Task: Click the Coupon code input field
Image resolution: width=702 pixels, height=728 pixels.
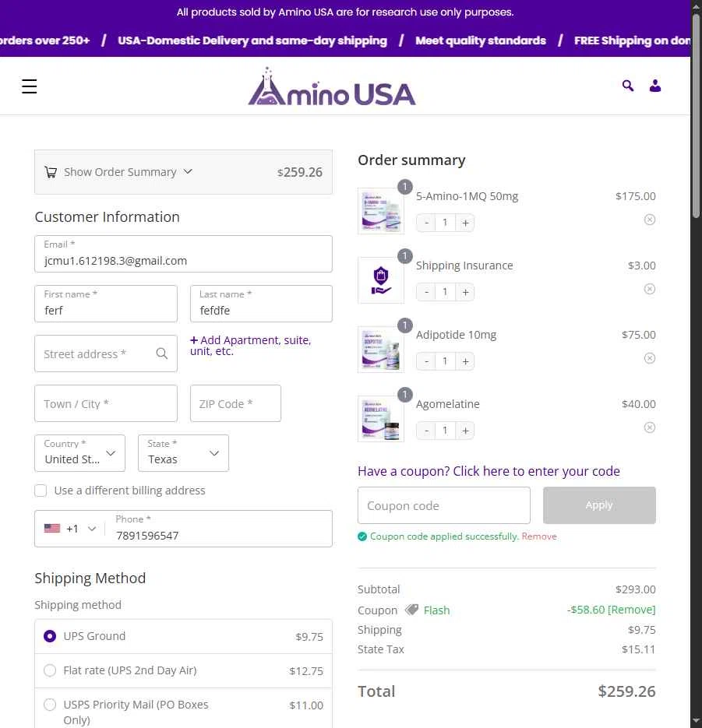Action: (x=443, y=505)
